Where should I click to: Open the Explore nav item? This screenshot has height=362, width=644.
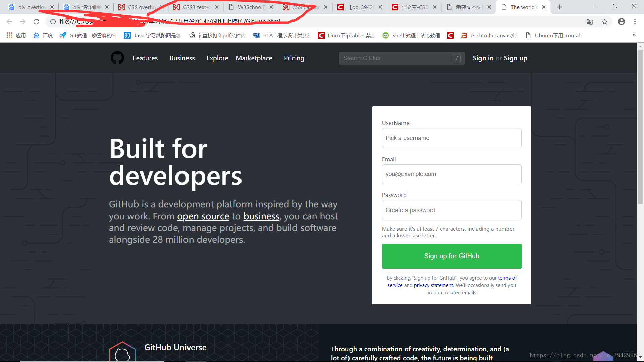click(x=217, y=58)
